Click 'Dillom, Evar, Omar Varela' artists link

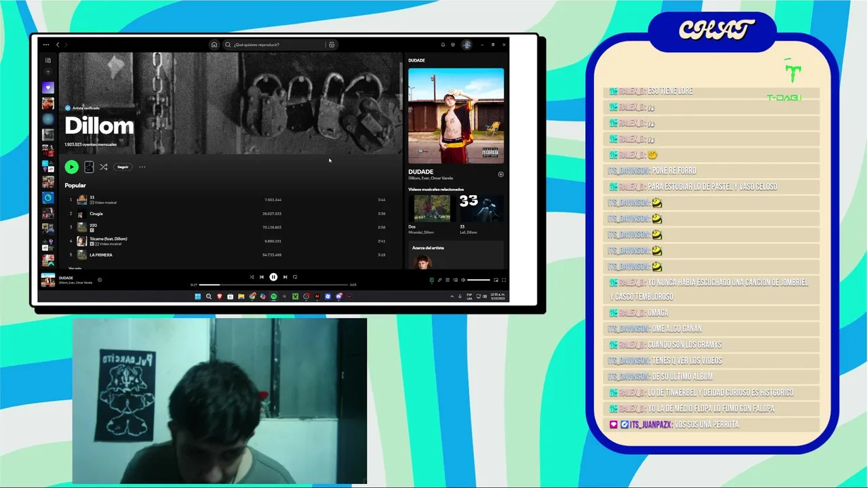[x=429, y=178]
